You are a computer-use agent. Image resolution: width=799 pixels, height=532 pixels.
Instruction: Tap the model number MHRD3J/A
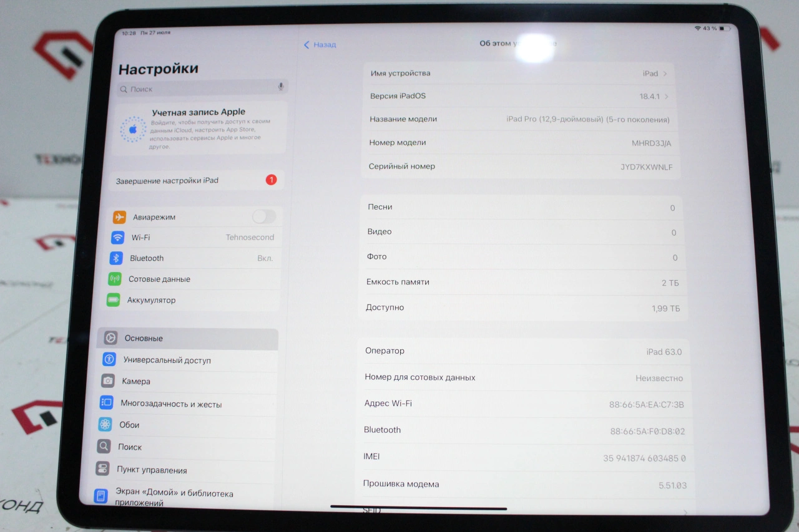(x=652, y=143)
